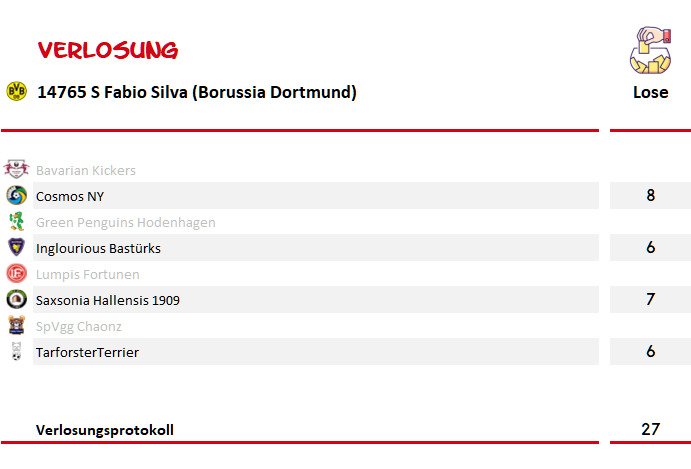The height and width of the screenshot is (469, 691).
Task: Click the Borussia Dortmund BVB logo
Action: (16, 91)
